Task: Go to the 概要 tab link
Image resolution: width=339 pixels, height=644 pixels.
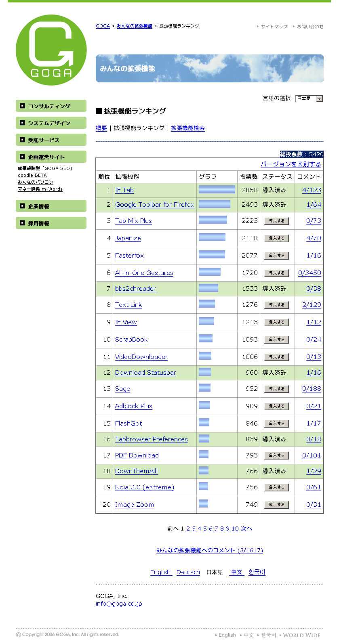Action: coord(101,128)
